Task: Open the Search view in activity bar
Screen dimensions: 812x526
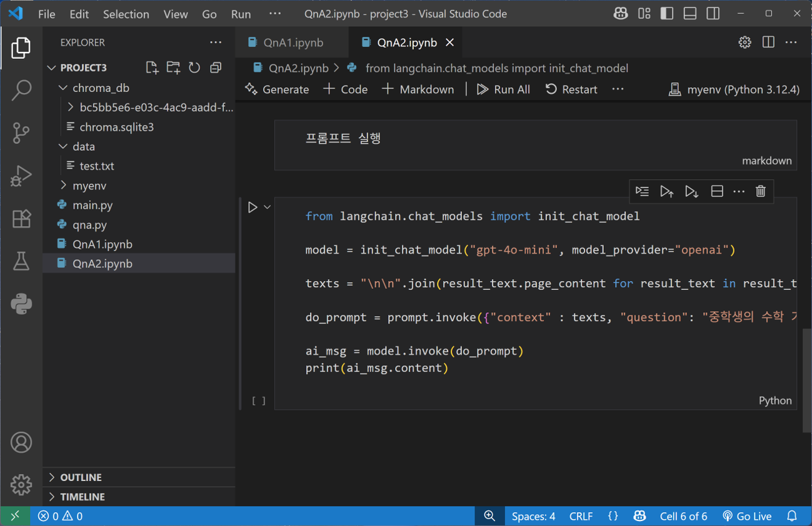Action: pyautogui.click(x=21, y=91)
